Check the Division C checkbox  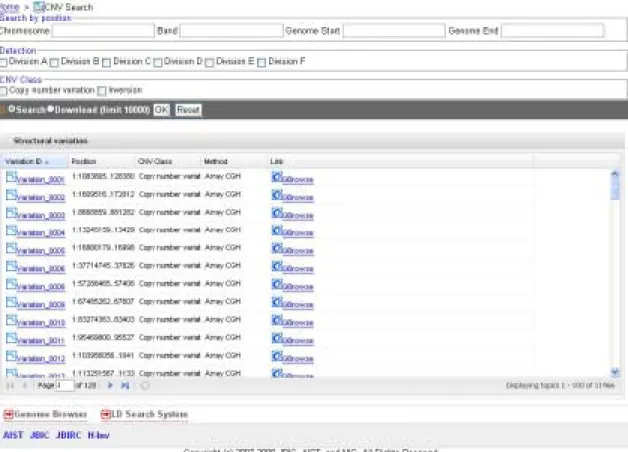107,62
